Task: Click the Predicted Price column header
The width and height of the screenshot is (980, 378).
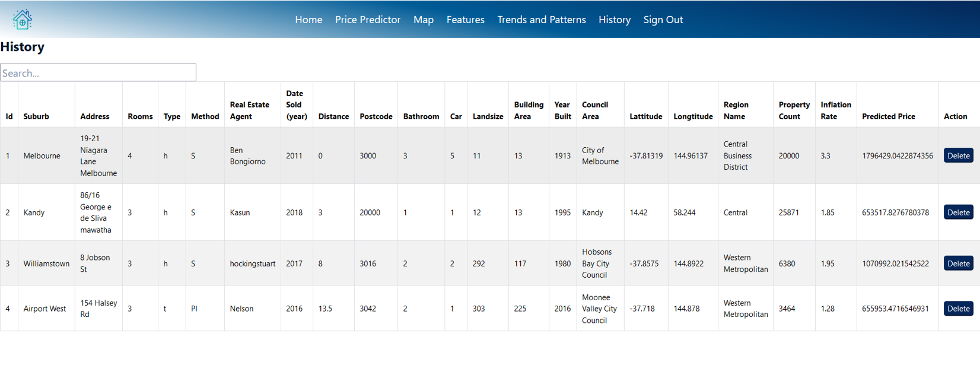Action: (888, 116)
